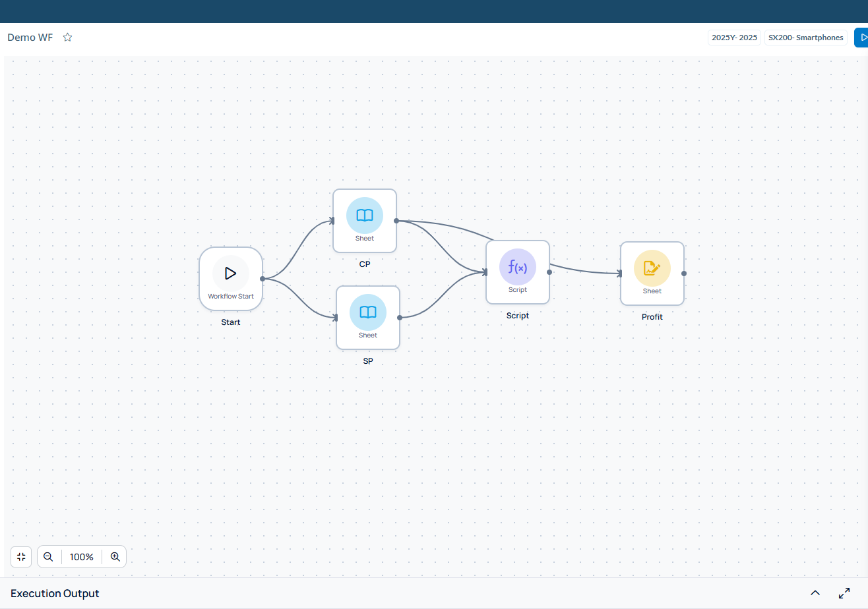Viewport: 868px width, 609px height.
Task: Click the Execution Output panel header
Action: pyautogui.click(x=55, y=593)
